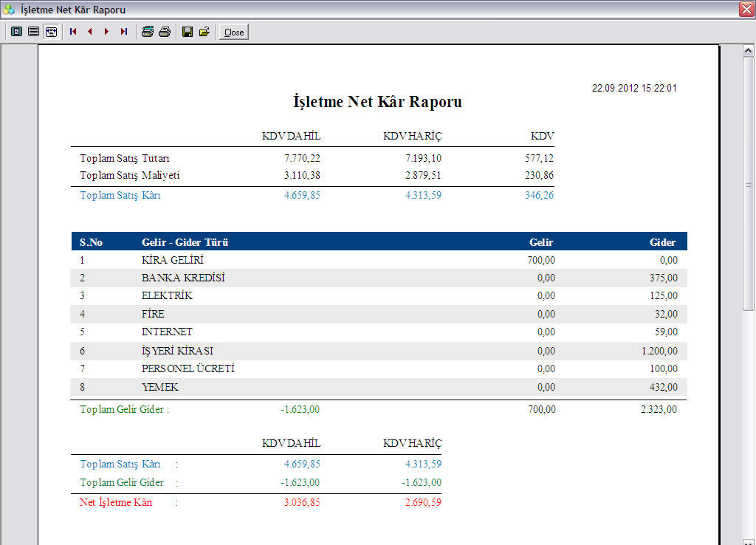Click the 2.323,00 total expense value

tap(659, 409)
